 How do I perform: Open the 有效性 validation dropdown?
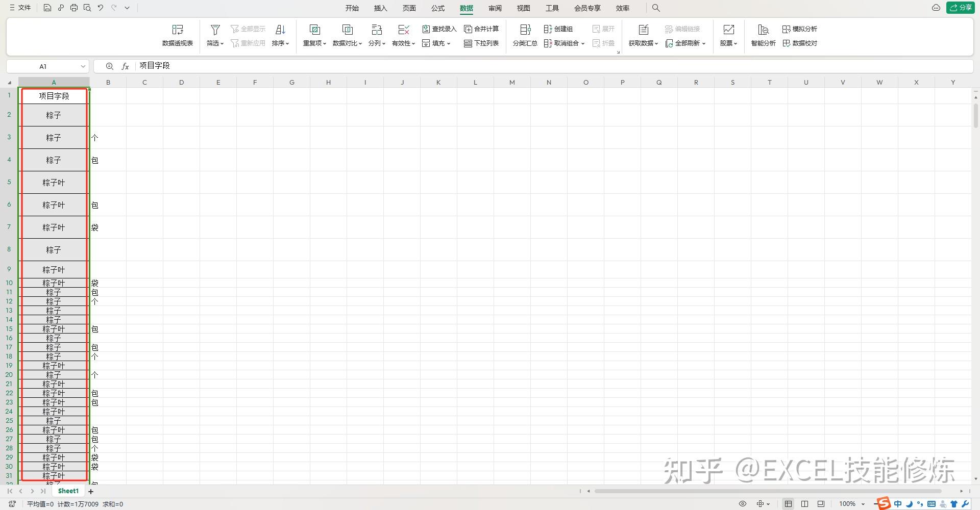coord(403,35)
